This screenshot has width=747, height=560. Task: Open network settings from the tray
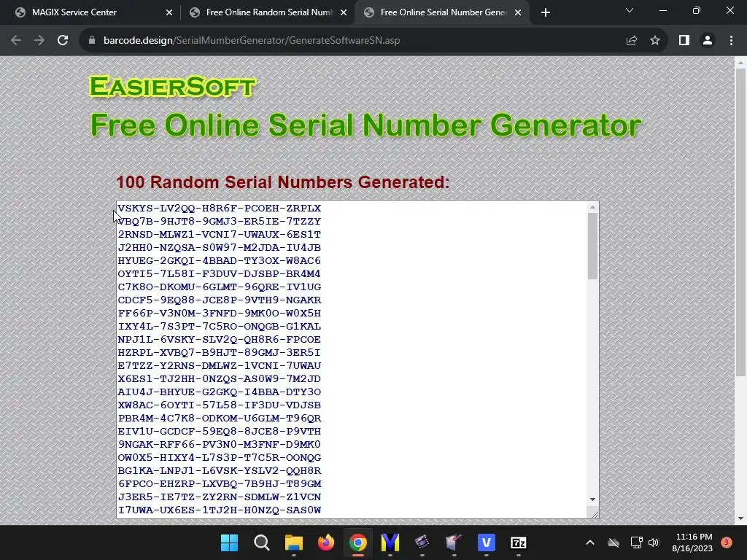636,542
